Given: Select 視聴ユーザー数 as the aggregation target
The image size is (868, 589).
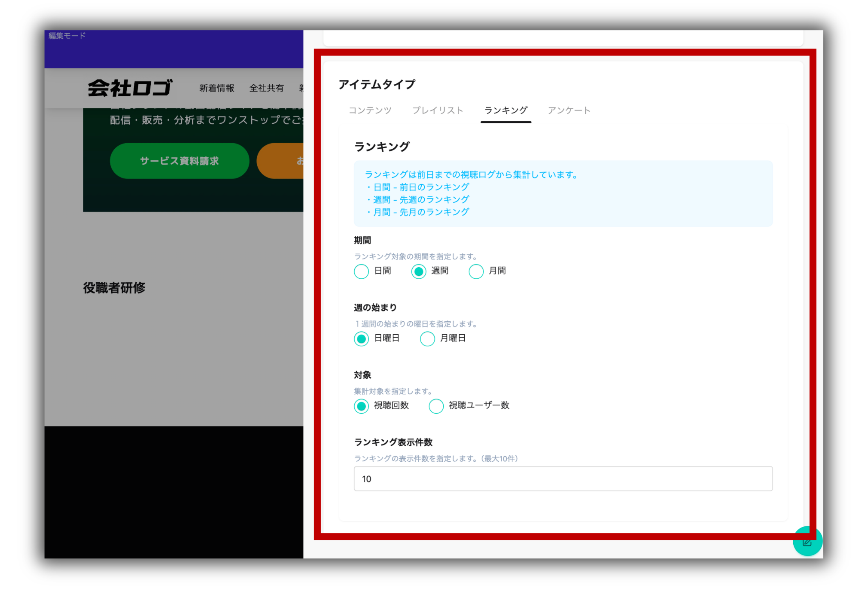Looking at the screenshot, I should [x=436, y=406].
